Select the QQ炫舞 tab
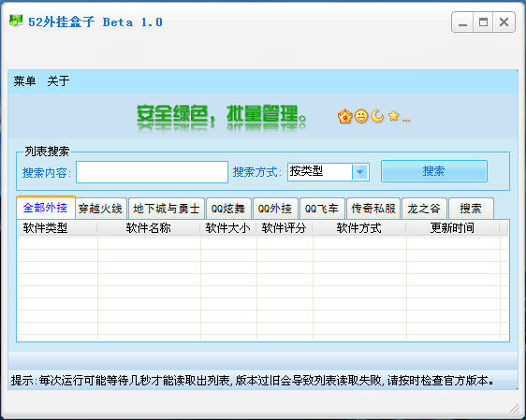Image resolution: width=526 pixels, height=420 pixels. tap(228, 209)
